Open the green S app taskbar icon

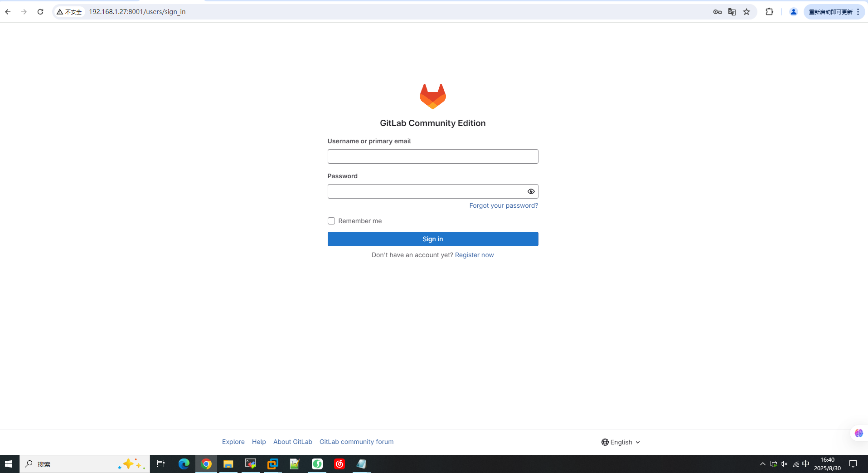pos(317,464)
